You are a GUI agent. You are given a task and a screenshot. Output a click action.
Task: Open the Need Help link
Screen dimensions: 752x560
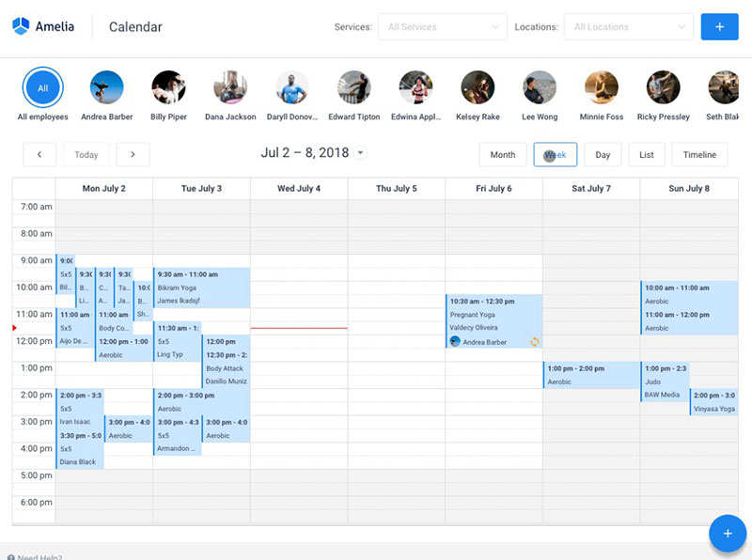(x=39, y=557)
